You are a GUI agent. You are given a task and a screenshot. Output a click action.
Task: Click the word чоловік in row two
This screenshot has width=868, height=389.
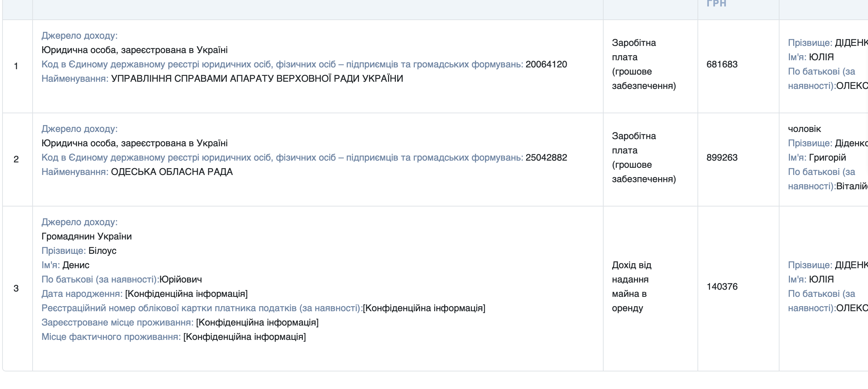804,129
